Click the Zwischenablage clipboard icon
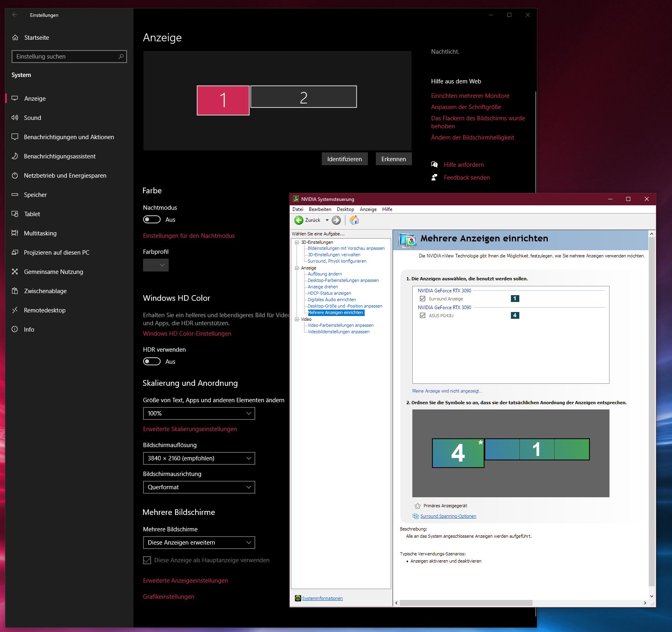 [x=15, y=291]
